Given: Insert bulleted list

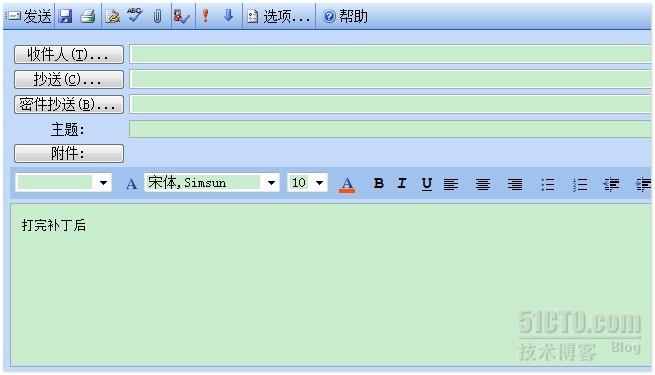Looking at the screenshot, I should click(x=547, y=184).
